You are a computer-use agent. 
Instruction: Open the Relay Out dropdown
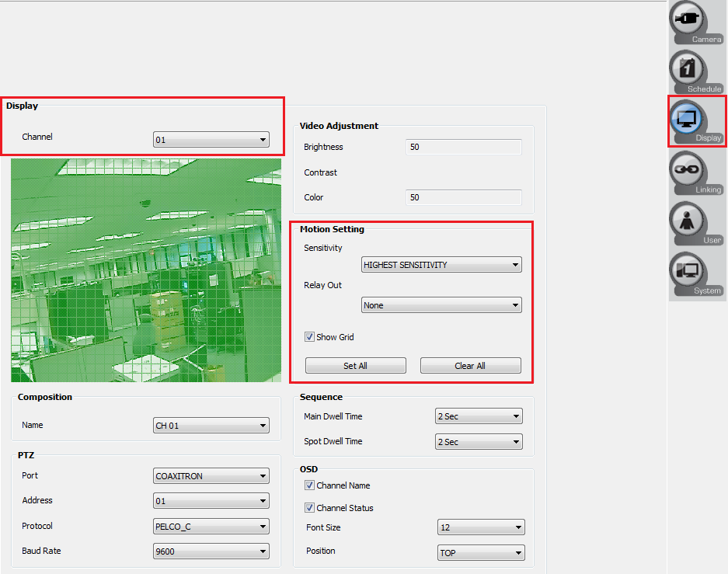coord(441,304)
